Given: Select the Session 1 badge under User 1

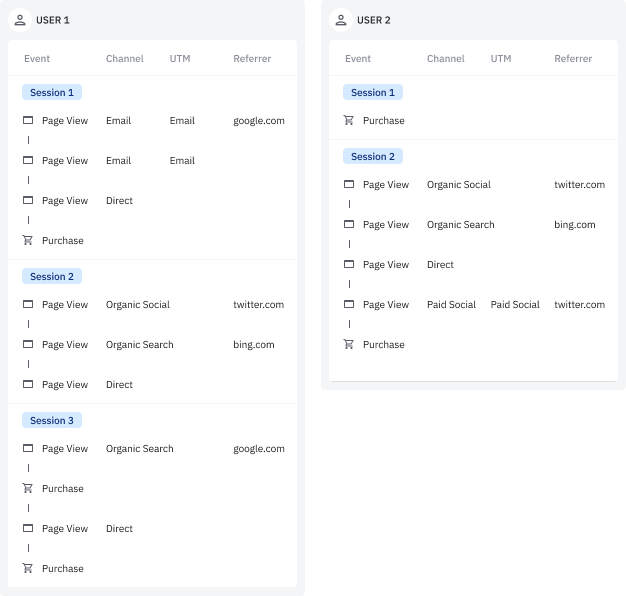Looking at the screenshot, I should (52, 93).
